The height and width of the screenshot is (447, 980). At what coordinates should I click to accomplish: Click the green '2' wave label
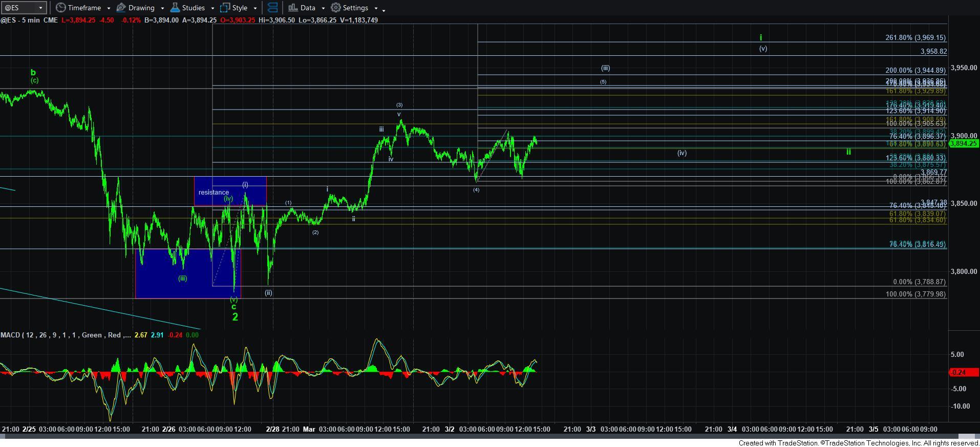[x=235, y=317]
